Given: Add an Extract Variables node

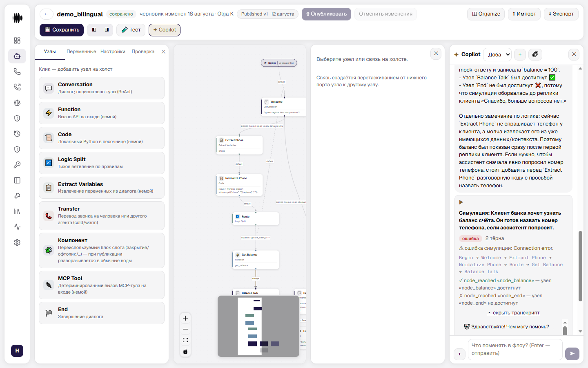Looking at the screenshot, I should pos(102,188).
